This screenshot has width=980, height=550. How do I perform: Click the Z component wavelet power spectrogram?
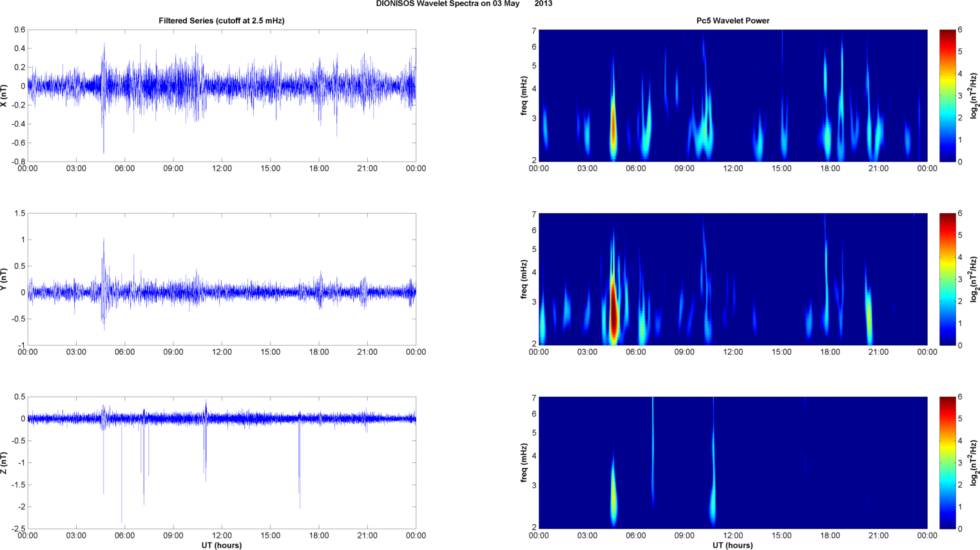click(733, 462)
